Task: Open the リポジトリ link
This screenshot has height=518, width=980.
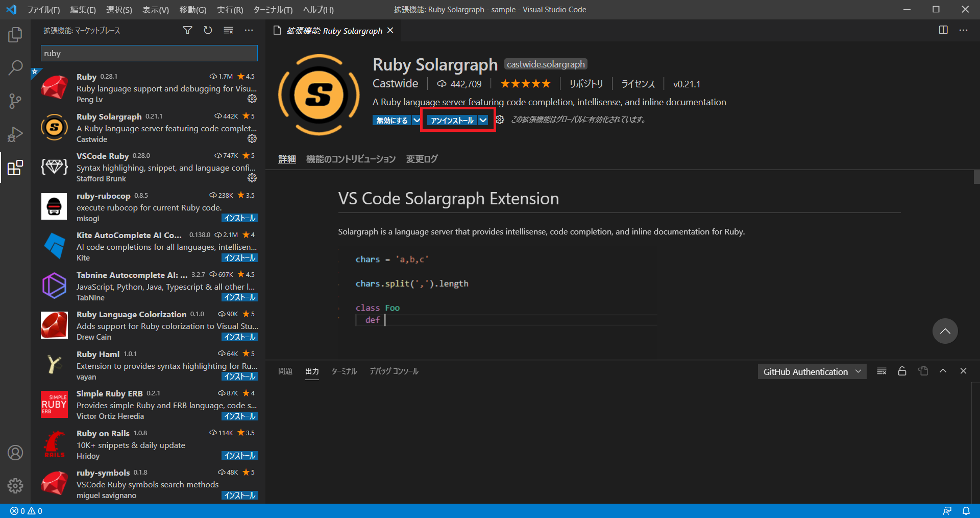Action: click(586, 84)
